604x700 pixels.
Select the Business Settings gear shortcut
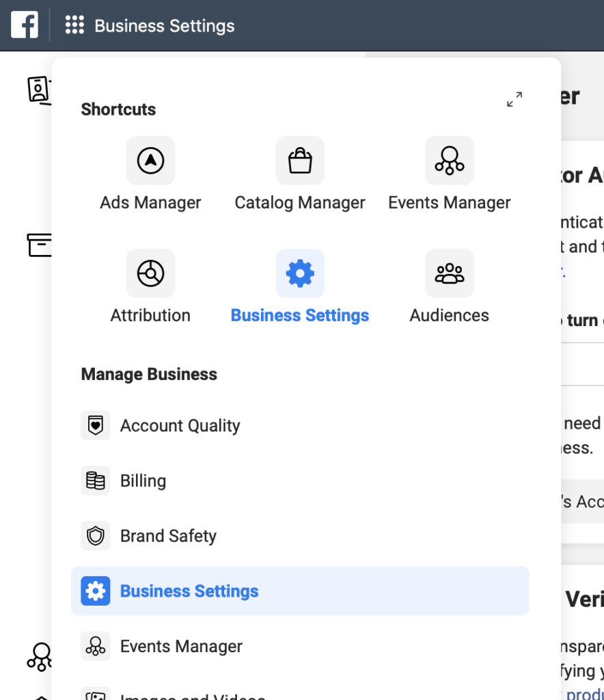click(x=300, y=273)
